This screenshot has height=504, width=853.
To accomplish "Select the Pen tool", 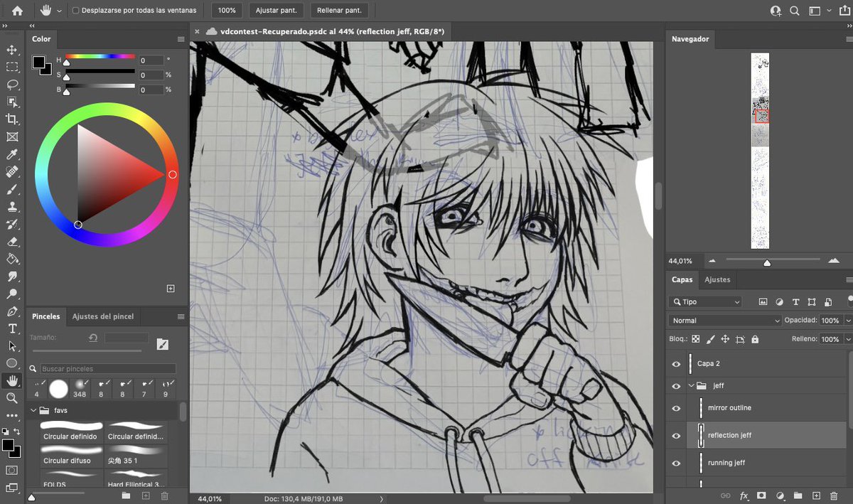I will click(12, 311).
